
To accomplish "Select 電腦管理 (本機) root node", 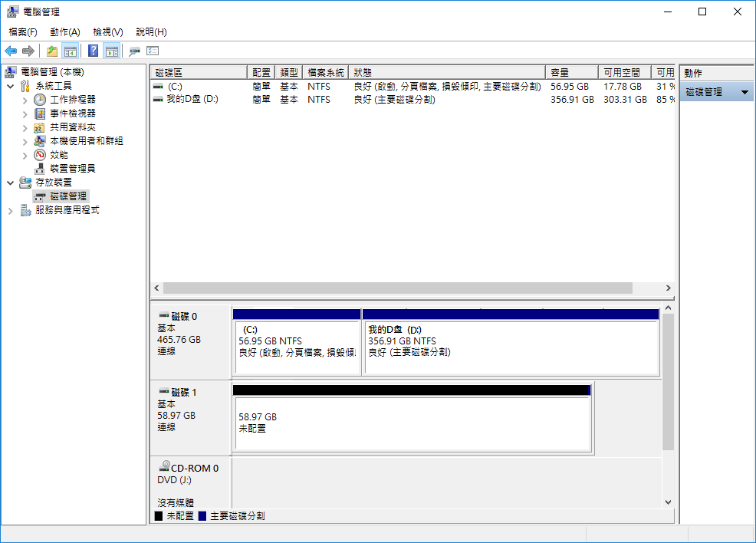I will click(52, 72).
